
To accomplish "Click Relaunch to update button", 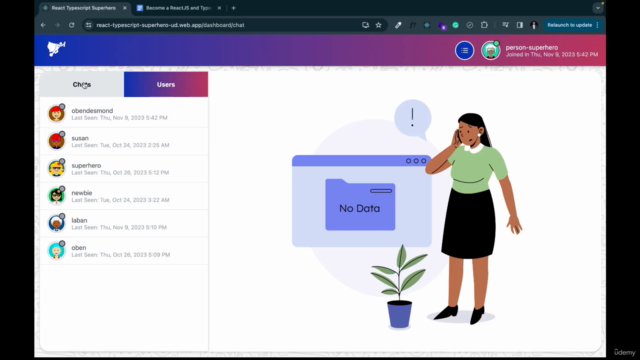I will click(569, 25).
